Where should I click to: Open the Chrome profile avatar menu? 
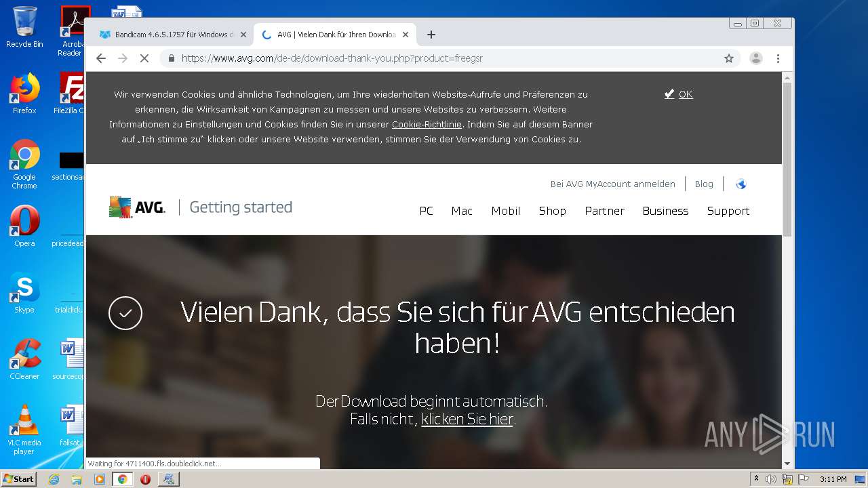756,58
